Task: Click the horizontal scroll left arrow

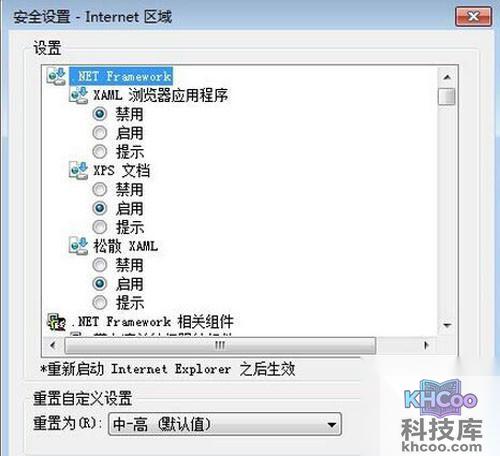Action: click(x=53, y=345)
